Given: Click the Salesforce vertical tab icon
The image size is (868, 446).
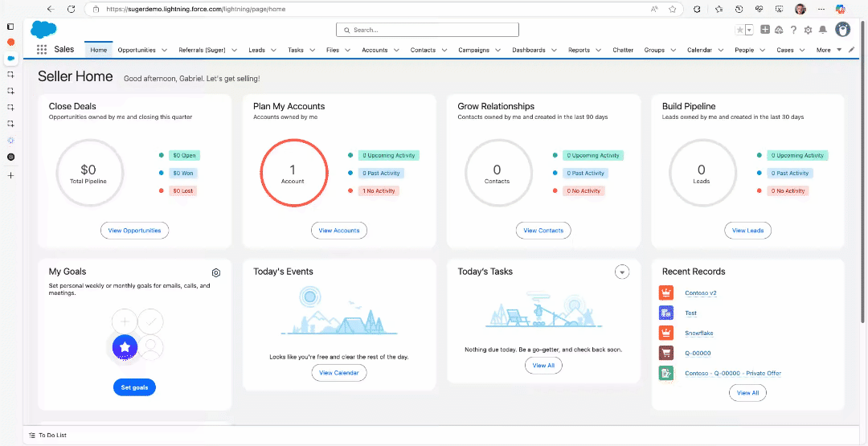Looking at the screenshot, I should click(x=10, y=58).
